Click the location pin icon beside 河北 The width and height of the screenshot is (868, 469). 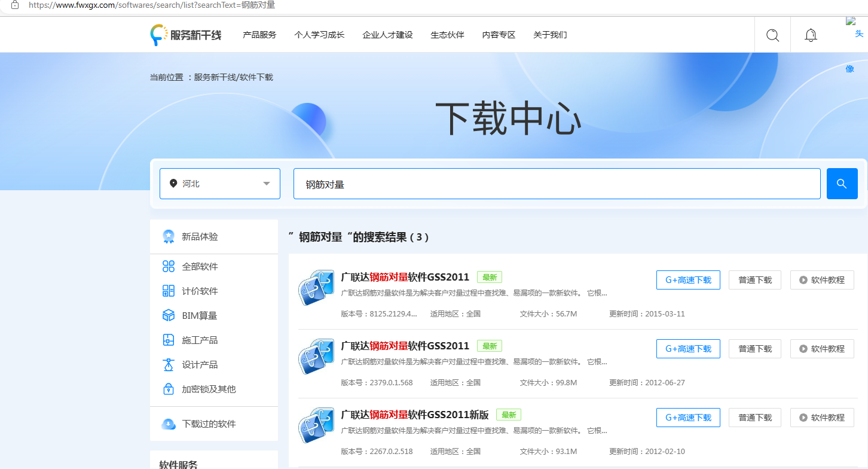click(173, 184)
